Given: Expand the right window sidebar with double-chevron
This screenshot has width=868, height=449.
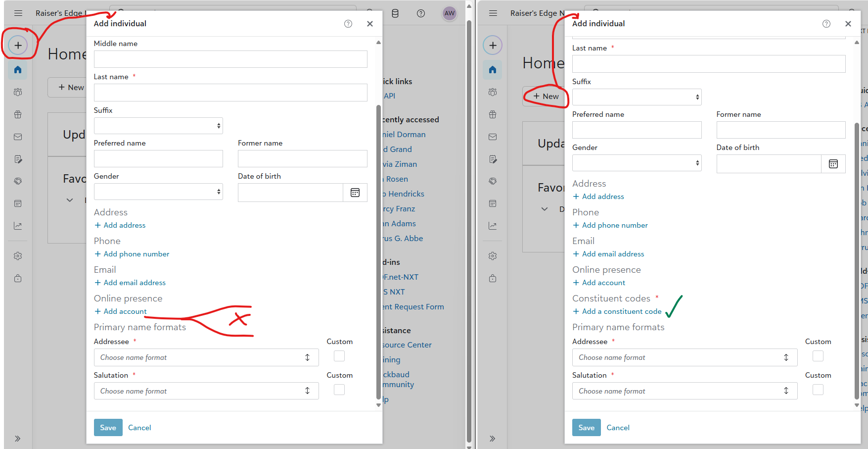Looking at the screenshot, I should coord(493,439).
